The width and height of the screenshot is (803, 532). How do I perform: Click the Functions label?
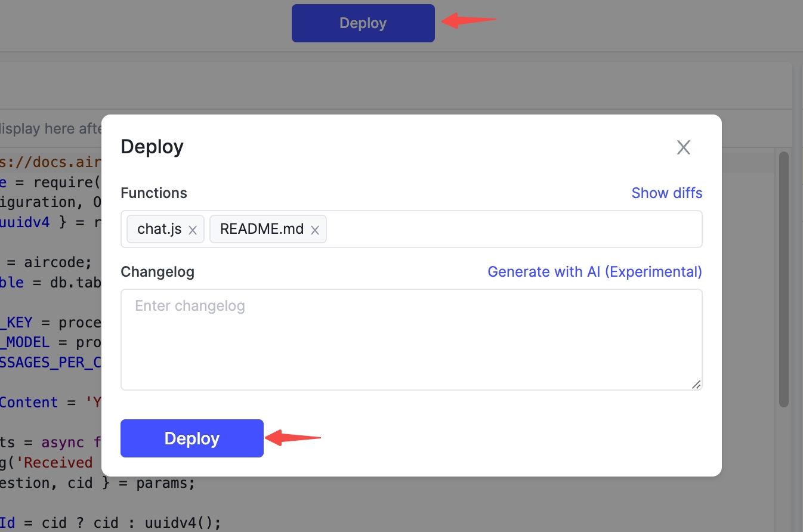tap(154, 193)
